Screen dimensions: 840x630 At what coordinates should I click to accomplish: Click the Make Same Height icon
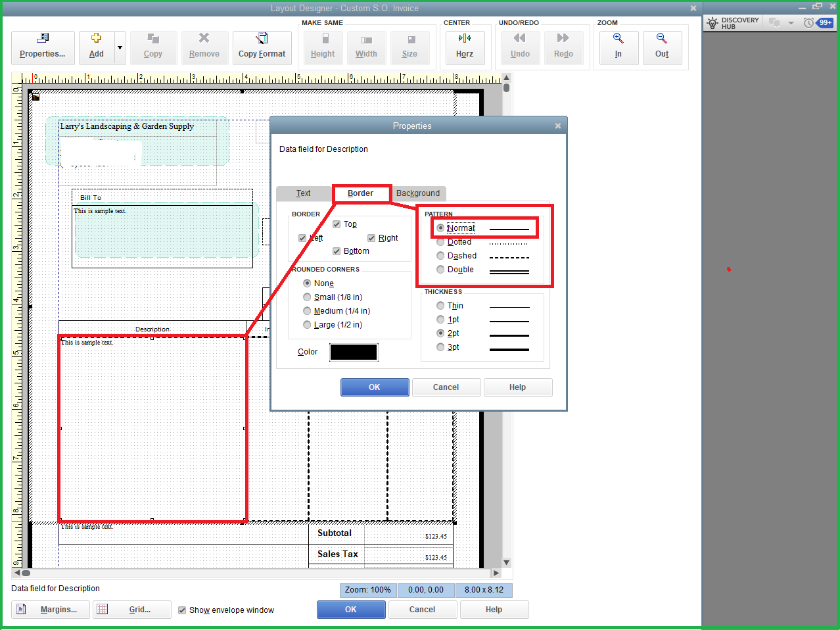322,47
